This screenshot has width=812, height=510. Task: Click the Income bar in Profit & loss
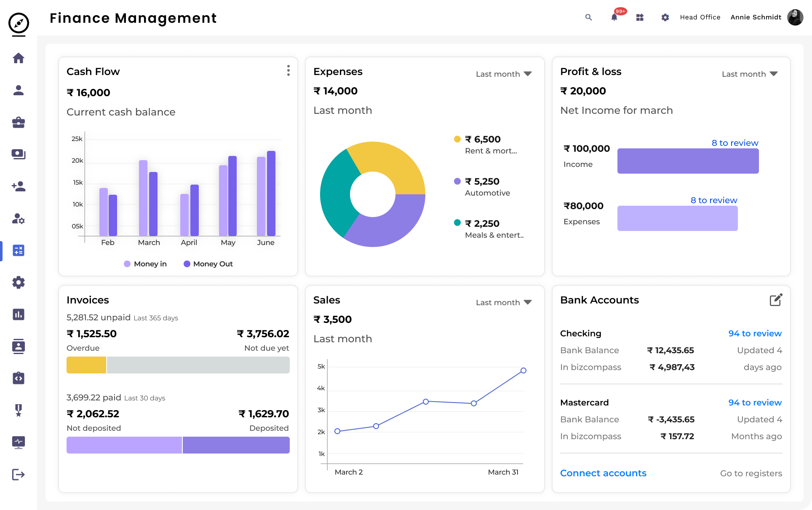pos(688,161)
